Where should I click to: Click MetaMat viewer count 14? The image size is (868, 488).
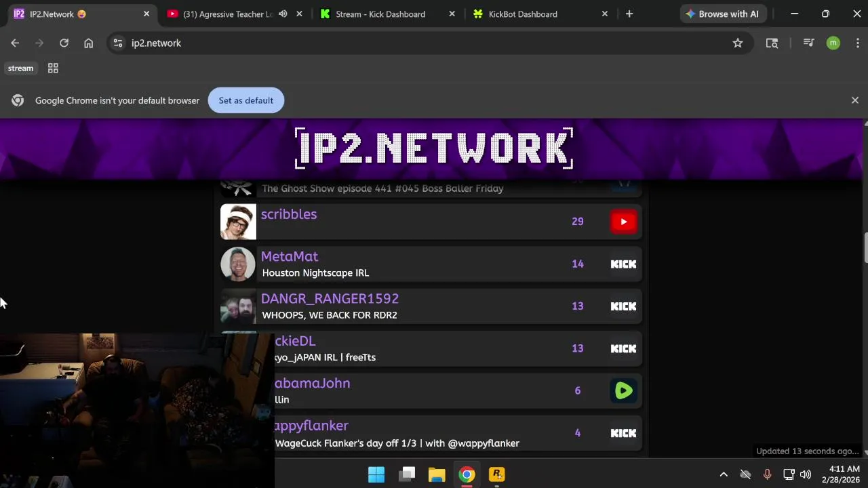[578, 264]
